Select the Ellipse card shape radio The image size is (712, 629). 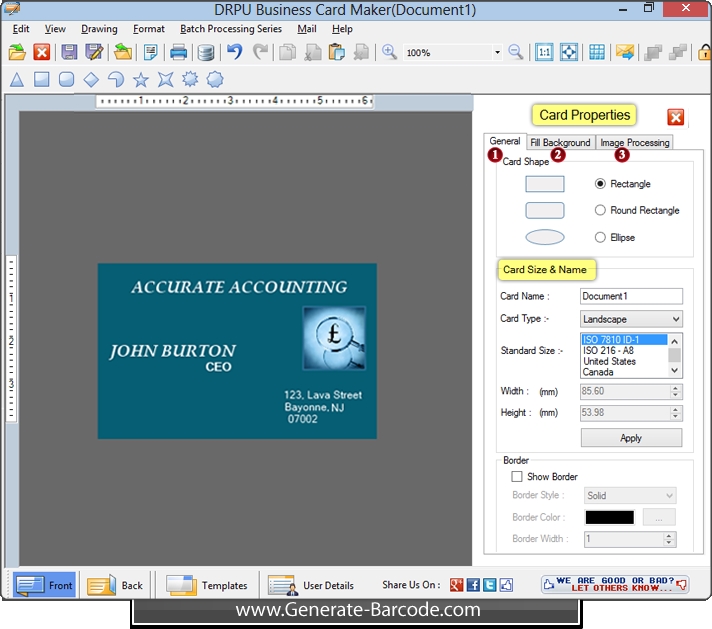point(600,237)
